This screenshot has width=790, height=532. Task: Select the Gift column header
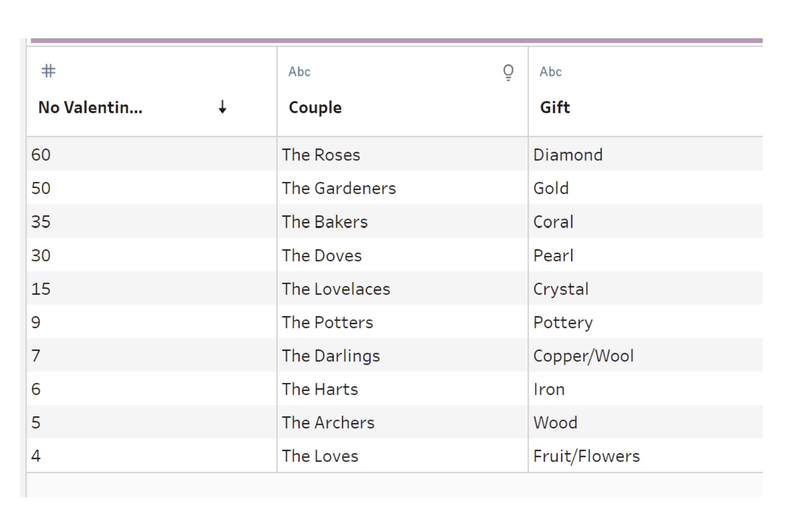(x=555, y=107)
